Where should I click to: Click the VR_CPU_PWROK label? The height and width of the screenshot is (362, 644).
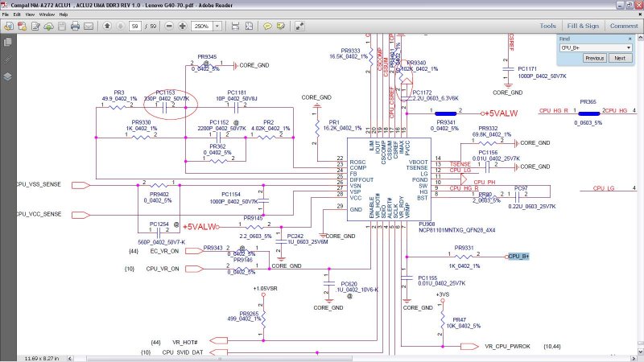507,347
